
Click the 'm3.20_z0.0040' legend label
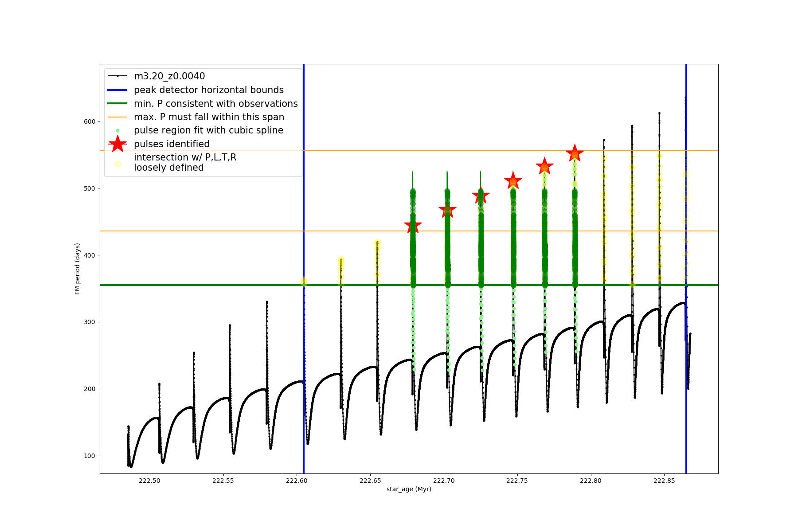[x=169, y=76]
